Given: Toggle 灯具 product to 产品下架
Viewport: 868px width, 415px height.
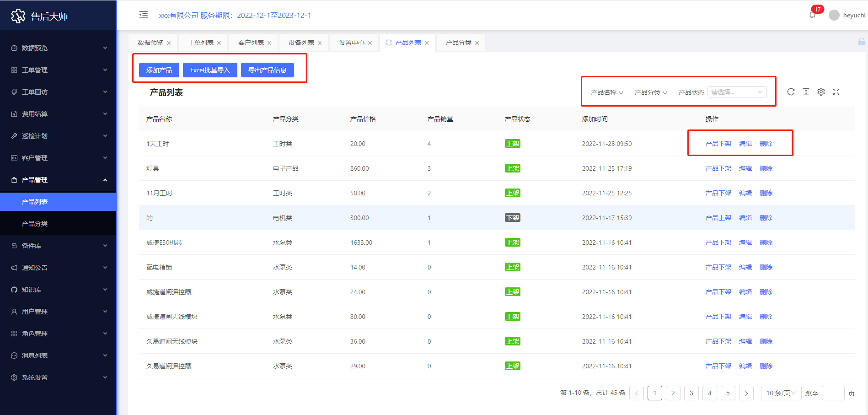Looking at the screenshot, I should [718, 168].
